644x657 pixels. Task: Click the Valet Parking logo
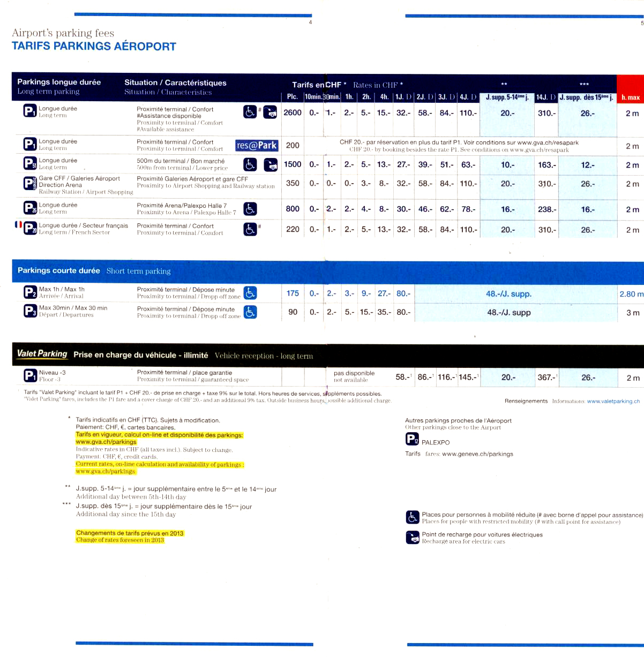(x=42, y=354)
